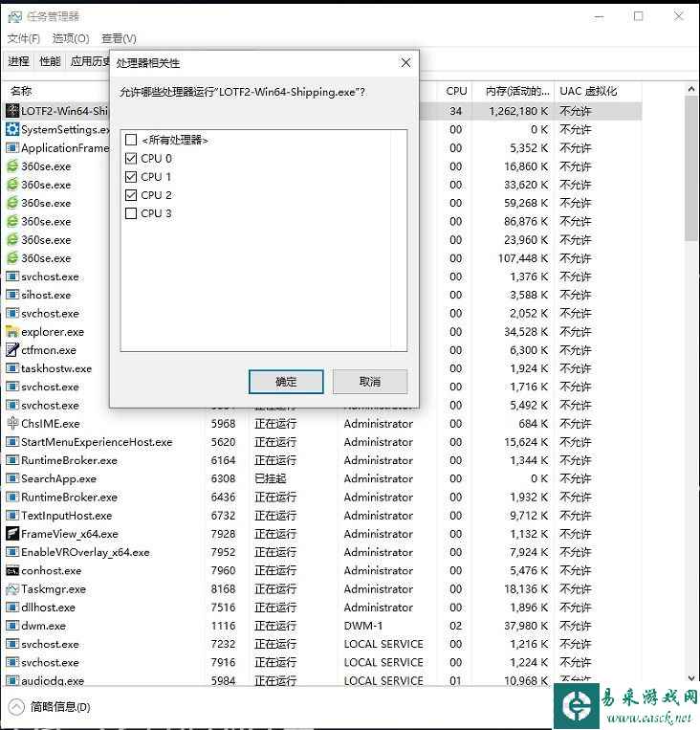This screenshot has width=700, height=730.
Task: Click the 360se.exe icon with 107,448 K memory
Action: click(x=12, y=258)
